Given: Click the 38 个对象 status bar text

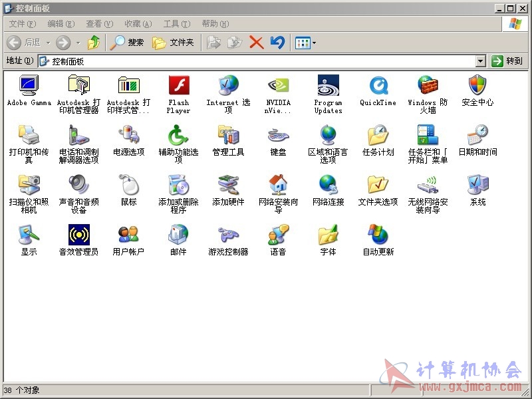Looking at the screenshot, I should tap(21, 390).
